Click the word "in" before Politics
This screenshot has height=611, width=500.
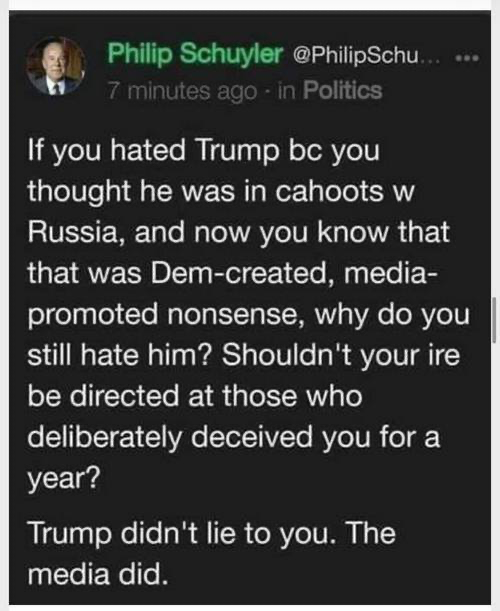(286, 91)
